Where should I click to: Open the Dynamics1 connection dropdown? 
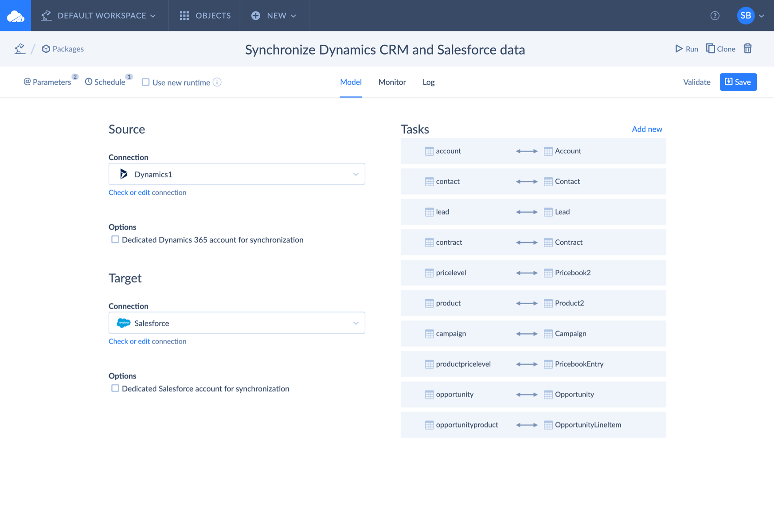point(355,174)
